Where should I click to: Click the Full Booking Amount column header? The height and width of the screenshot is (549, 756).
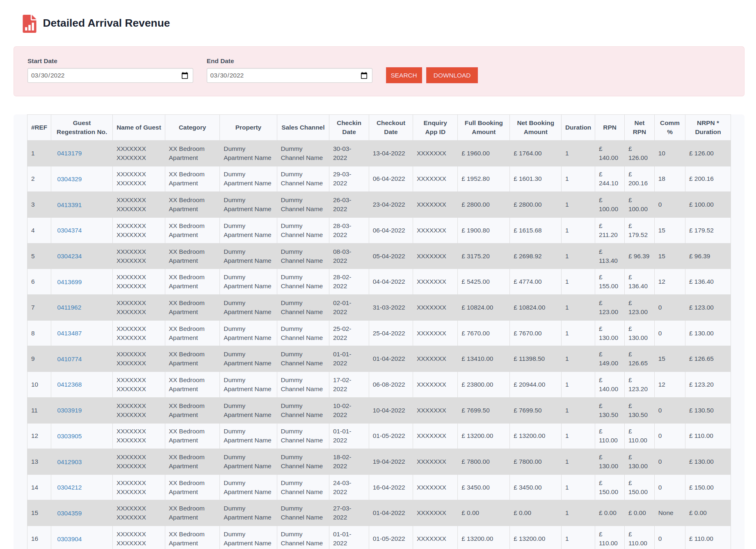[x=483, y=128]
